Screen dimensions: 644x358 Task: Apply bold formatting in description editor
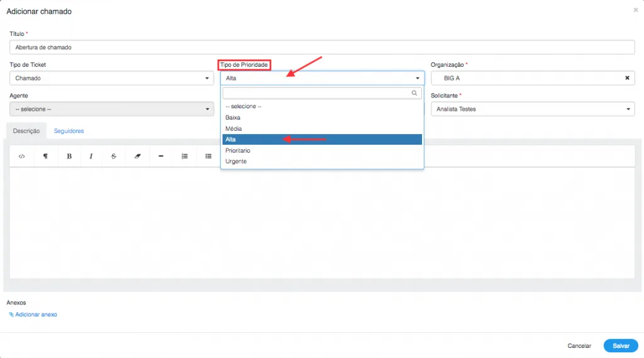coord(69,156)
